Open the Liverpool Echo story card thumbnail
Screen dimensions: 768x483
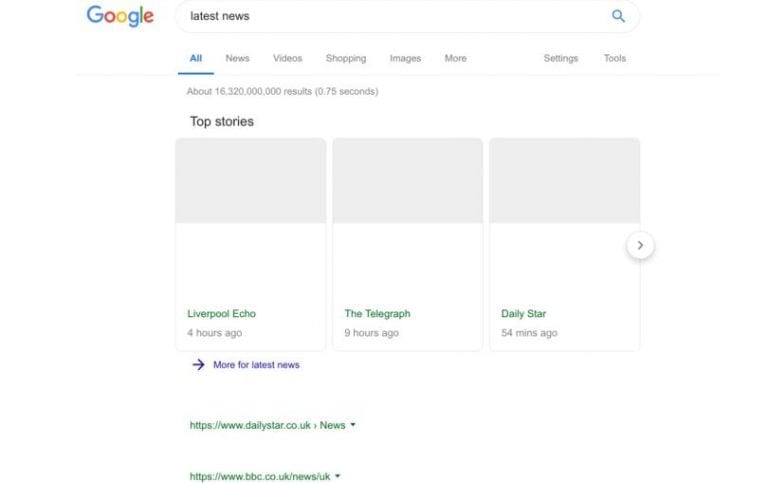251,181
